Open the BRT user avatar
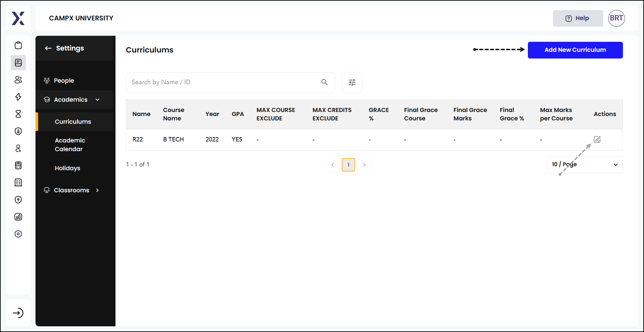 pyautogui.click(x=616, y=18)
